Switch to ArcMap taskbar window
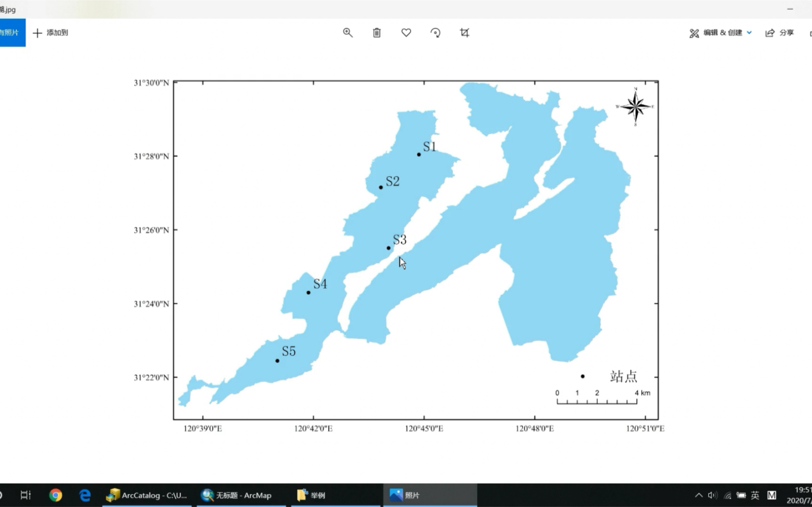812x507 pixels. (x=241, y=495)
